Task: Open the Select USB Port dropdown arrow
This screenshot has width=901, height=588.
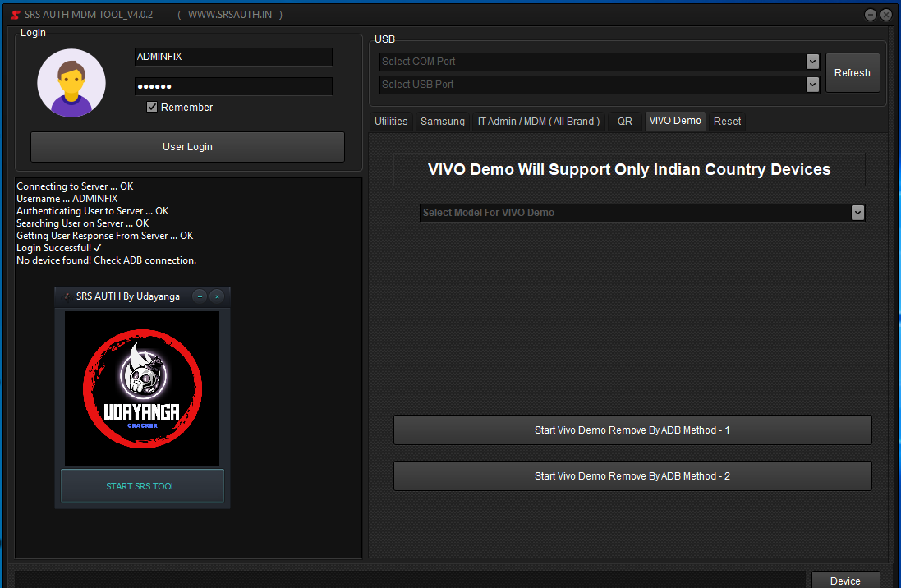Action: coord(812,85)
